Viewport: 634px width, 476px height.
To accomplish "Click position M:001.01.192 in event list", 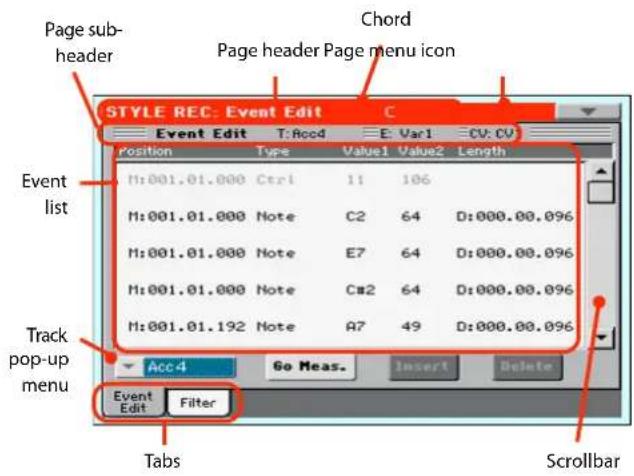I will (x=187, y=326).
